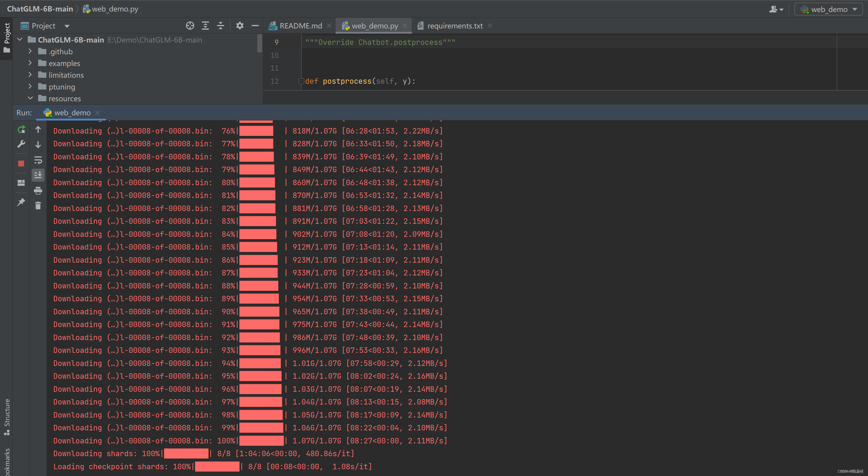Close the web_demo.py tab
The width and height of the screenshot is (868, 476).
405,26
